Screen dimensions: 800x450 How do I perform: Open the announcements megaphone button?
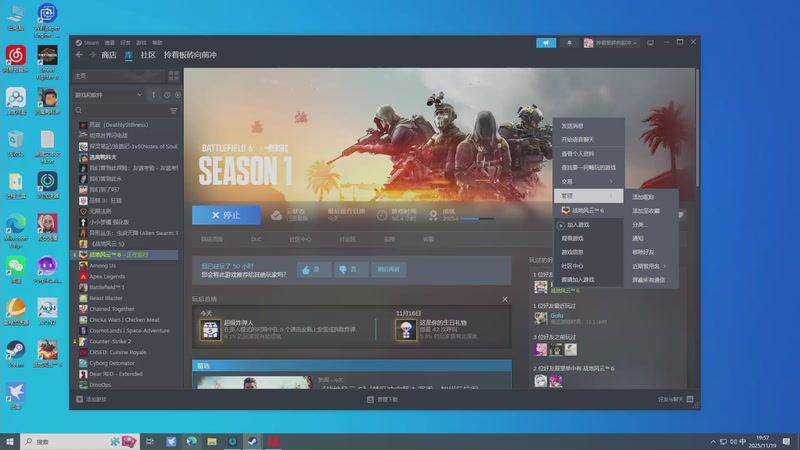(x=546, y=43)
